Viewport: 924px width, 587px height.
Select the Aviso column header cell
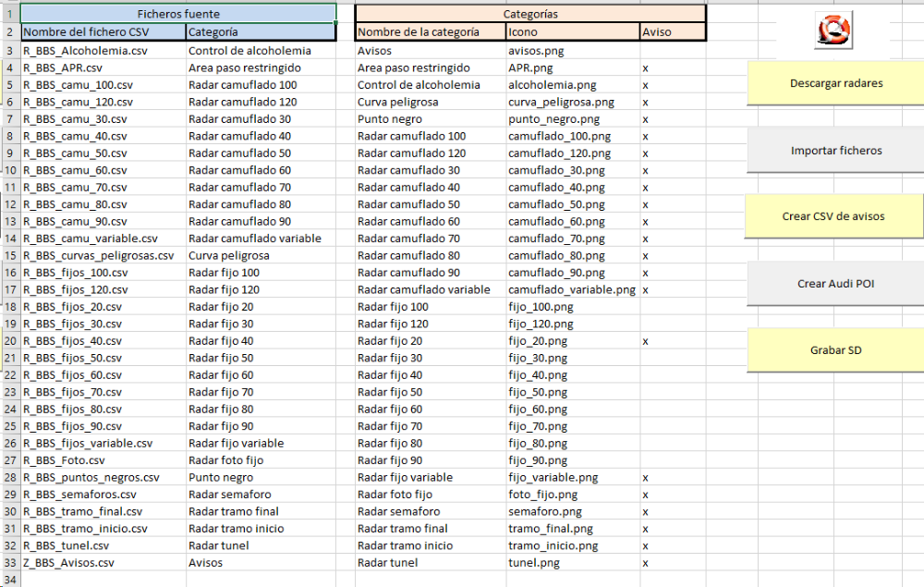(x=672, y=31)
